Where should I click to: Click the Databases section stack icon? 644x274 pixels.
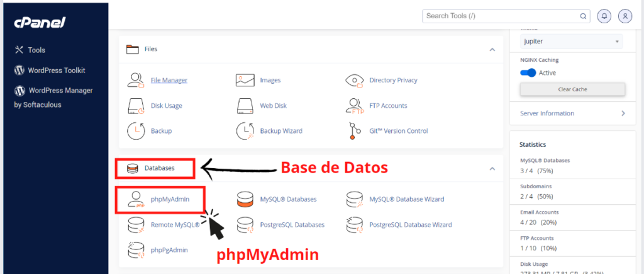click(x=132, y=168)
